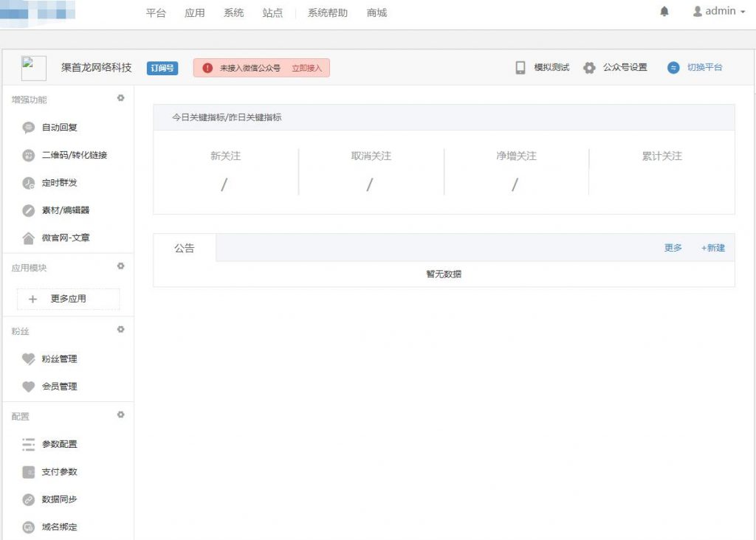Click the 增强功能 section gear icon
The width and height of the screenshot is (756, 540).
point(120,99)
